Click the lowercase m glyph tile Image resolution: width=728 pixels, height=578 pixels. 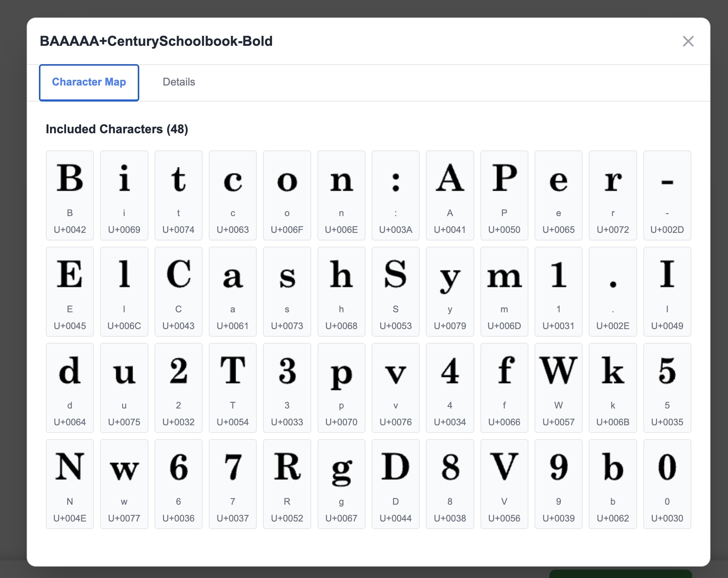[x=504, y=291]
